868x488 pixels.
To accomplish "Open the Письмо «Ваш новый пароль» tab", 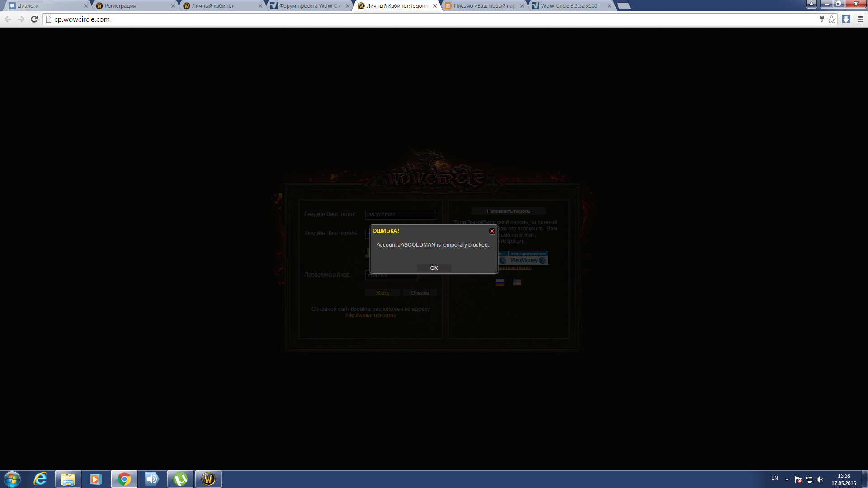I will (x=484, y=6).
